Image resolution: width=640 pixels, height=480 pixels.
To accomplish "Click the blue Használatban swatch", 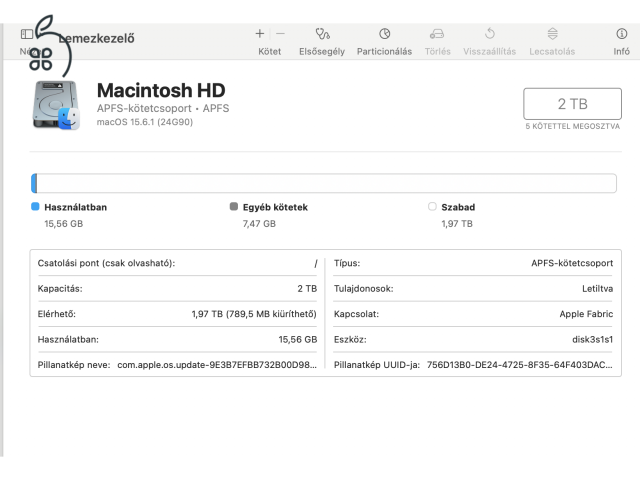I will [35, 207].
